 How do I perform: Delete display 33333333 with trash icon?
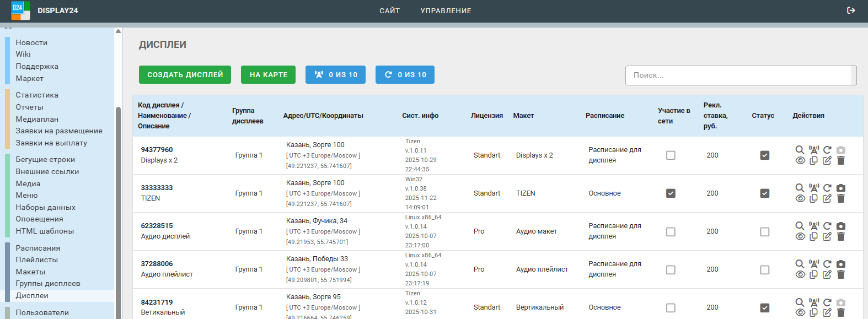click(840, 199)
